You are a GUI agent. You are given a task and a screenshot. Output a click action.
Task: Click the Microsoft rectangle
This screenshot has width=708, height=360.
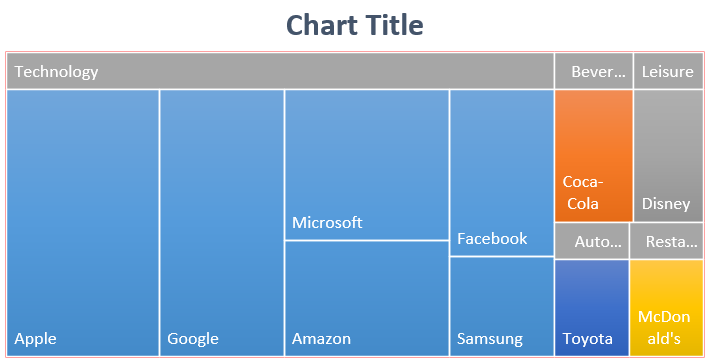(x=367, y=164)
